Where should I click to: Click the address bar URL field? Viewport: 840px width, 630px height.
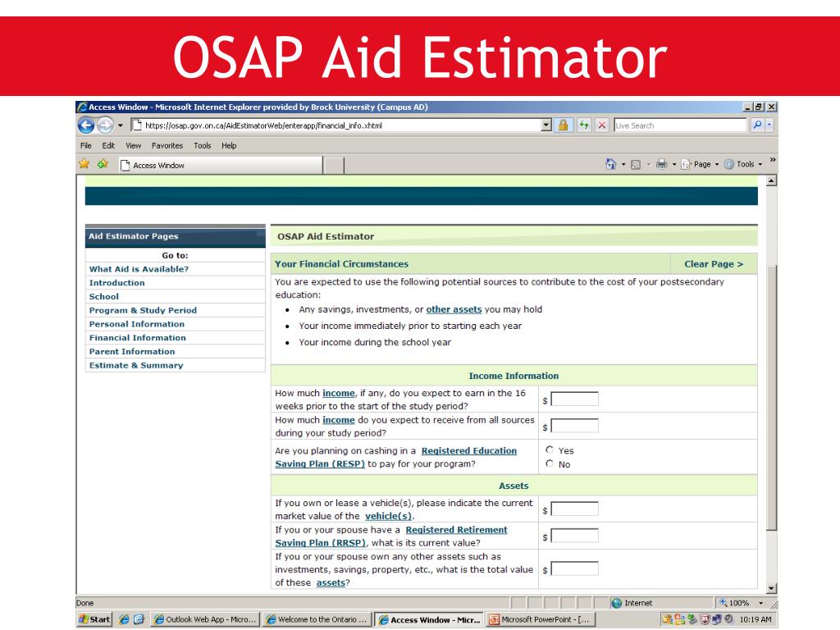336,126
